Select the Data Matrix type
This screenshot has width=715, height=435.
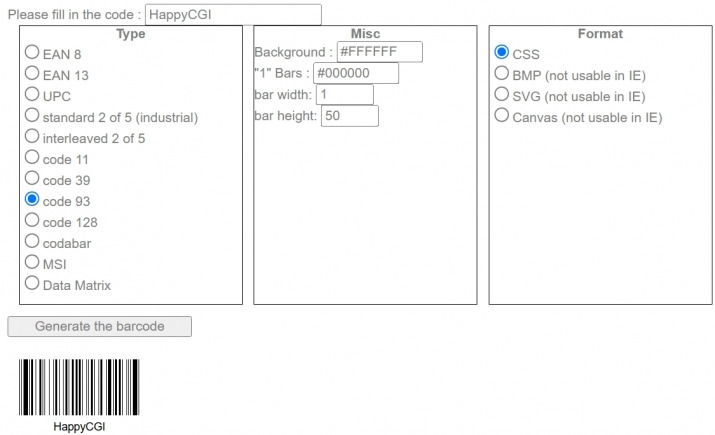32,283
